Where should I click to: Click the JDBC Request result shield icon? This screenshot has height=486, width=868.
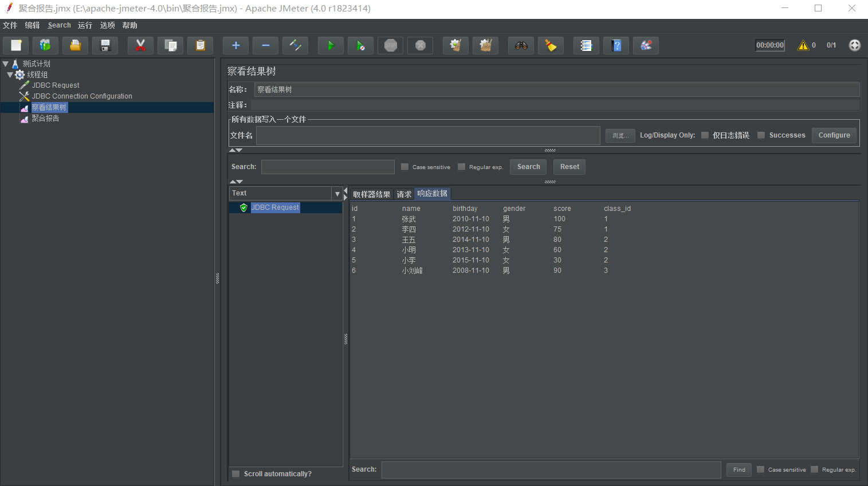coord(243,207)
